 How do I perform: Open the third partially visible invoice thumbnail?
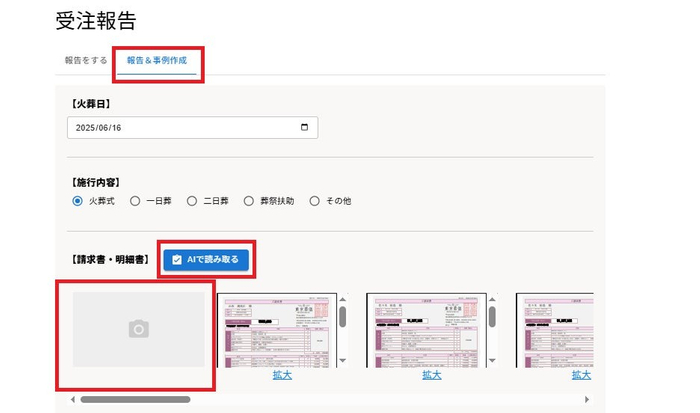(x=555, y=330)
